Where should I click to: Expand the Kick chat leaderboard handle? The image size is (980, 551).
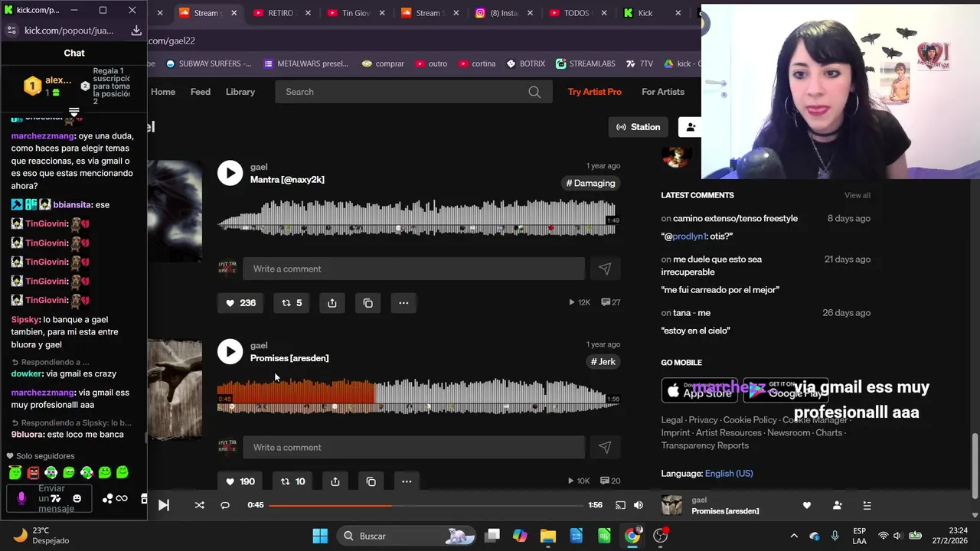[73, 112]
